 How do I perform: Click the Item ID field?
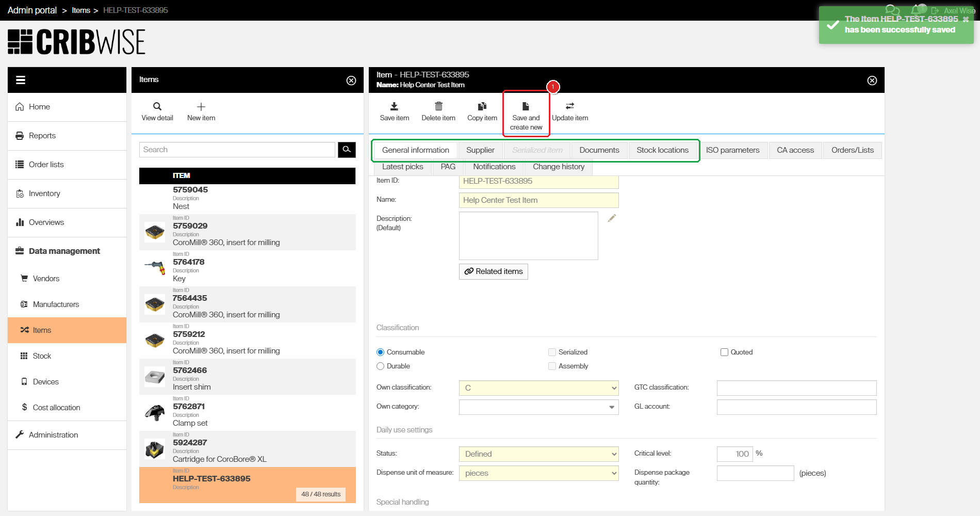[x=539, y=181]
